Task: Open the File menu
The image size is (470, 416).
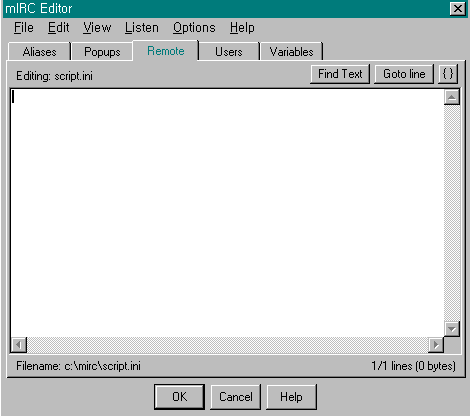Action: point(24,28)
